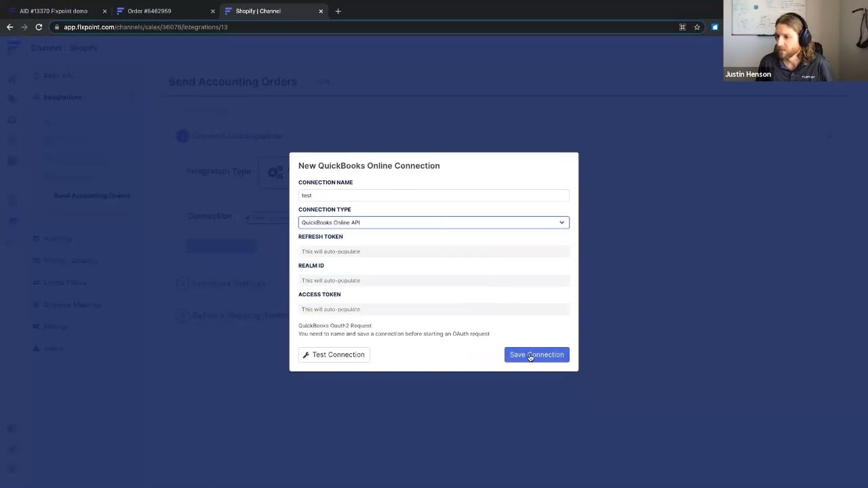Click the 'New QuickBooks Online Connection' title
The image size is (868, 488).
369,165
